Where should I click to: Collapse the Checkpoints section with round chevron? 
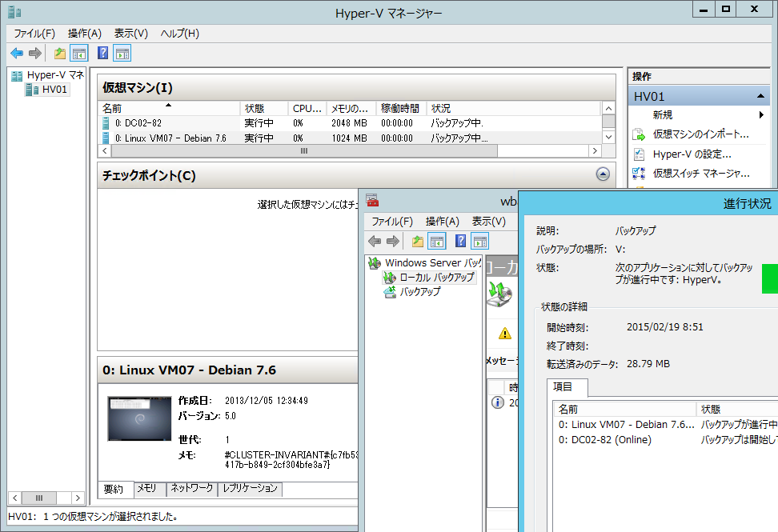pyautogui.click(x=603, y=174)
